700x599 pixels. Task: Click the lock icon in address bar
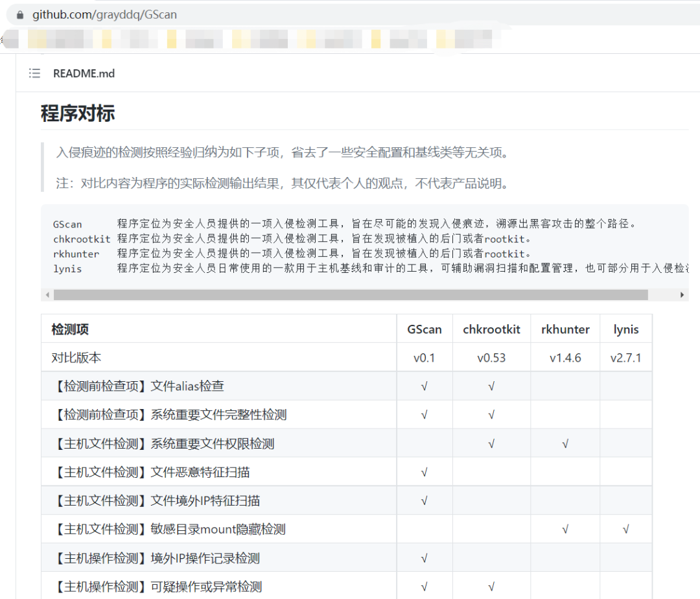21,14
